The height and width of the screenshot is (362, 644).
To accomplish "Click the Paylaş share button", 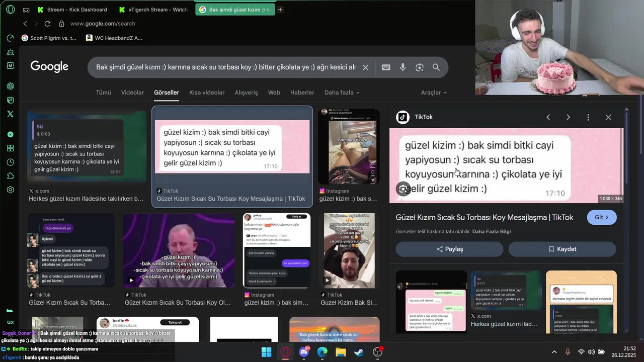I will click(x=449, y=249).
